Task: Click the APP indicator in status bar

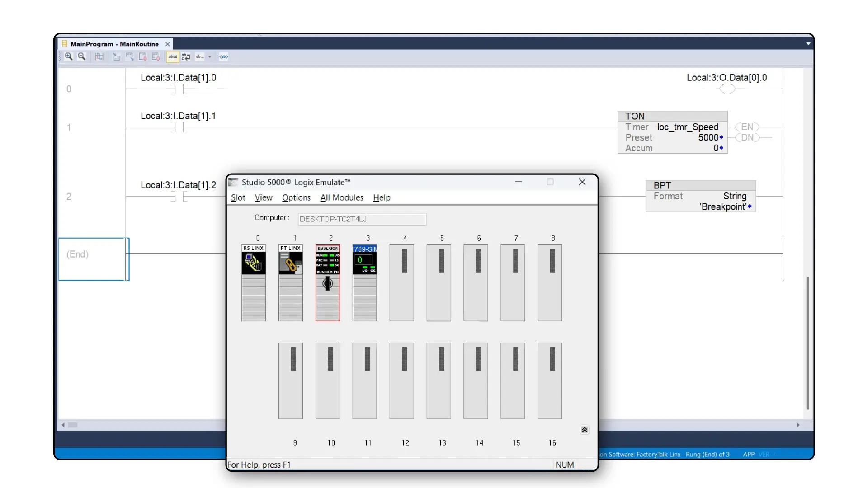Action: coord(749,455)
